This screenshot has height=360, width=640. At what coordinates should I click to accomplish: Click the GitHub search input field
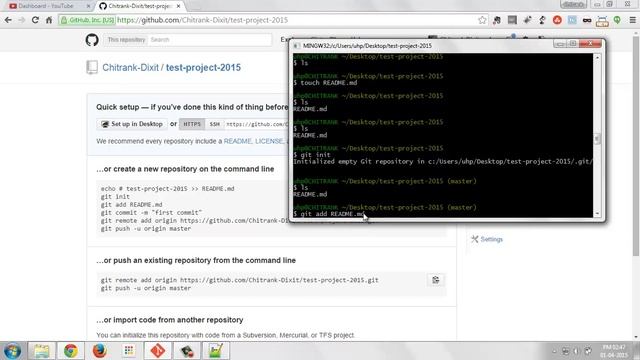pos(209,40)
